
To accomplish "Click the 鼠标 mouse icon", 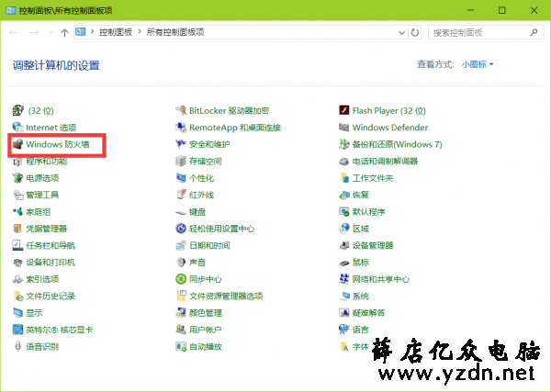I will tap(344, 263).
